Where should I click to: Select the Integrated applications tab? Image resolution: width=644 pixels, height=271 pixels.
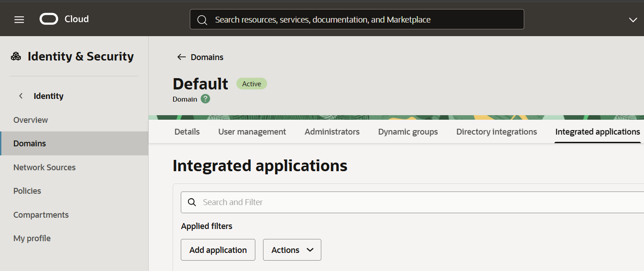click(x=597, y=132)
